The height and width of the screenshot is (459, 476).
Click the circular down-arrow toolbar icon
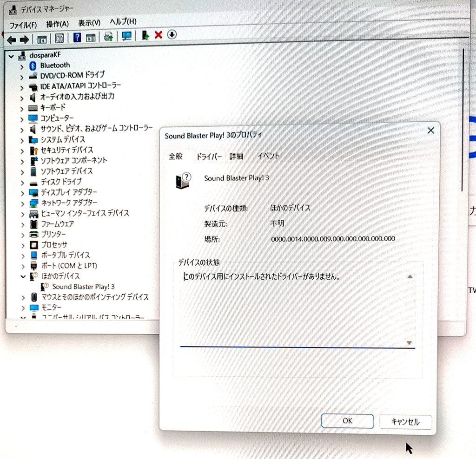(172, 34)
